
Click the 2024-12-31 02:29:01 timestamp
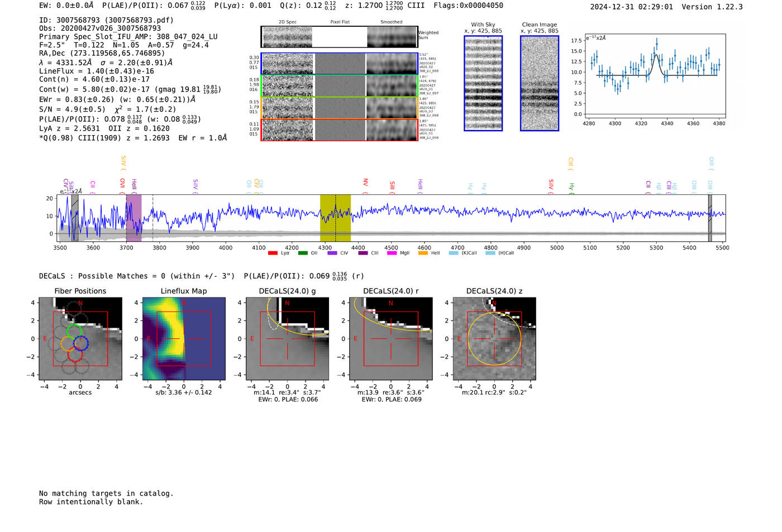[632, 7]
